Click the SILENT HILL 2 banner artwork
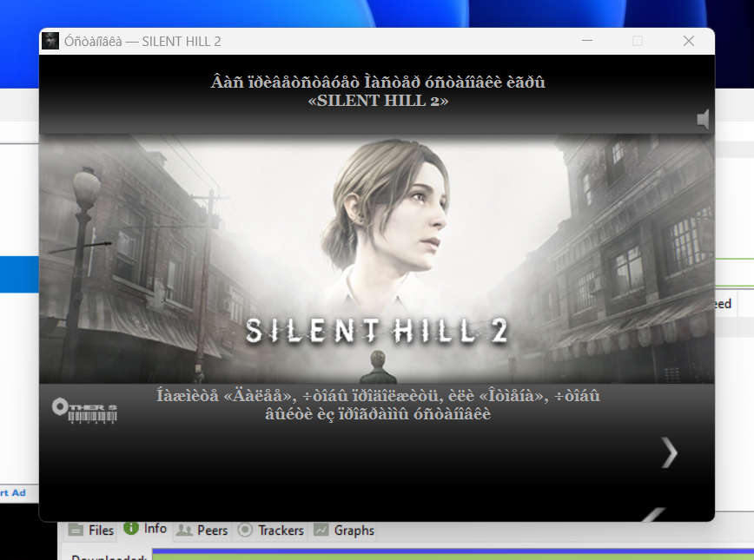This screenshot has width=754, height=560. point(376,259)
